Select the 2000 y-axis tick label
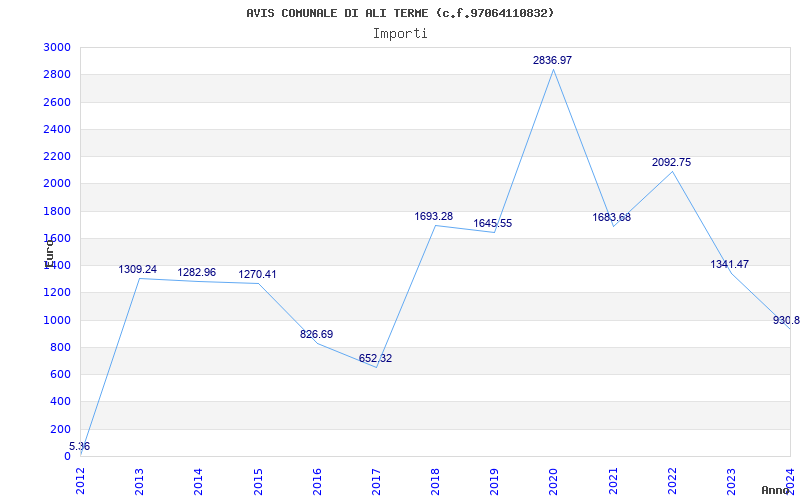 57,184
